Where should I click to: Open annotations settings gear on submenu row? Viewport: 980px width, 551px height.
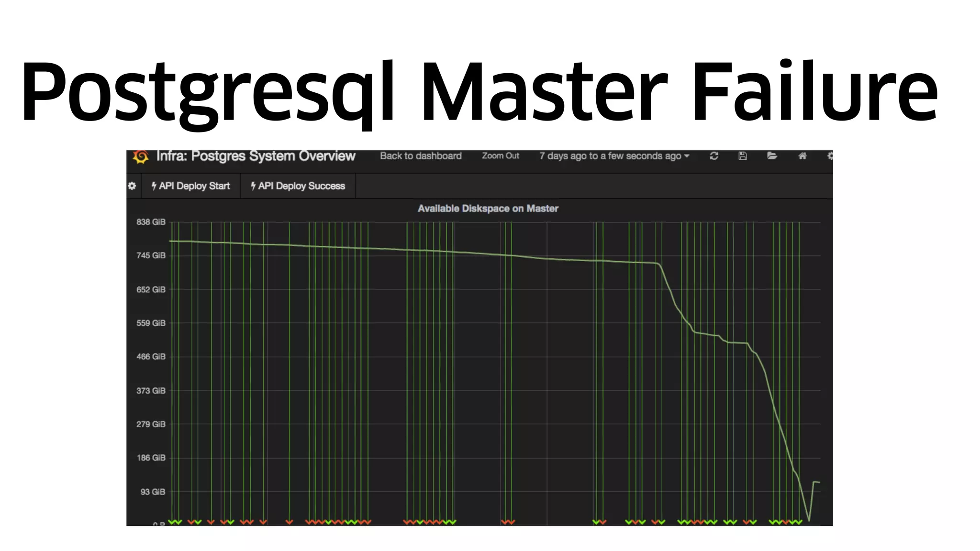tap(132, 186)
